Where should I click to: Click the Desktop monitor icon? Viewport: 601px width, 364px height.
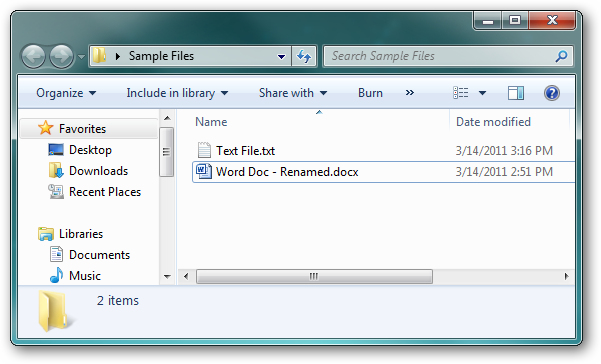pyautogui.click(x=56, y=150)
